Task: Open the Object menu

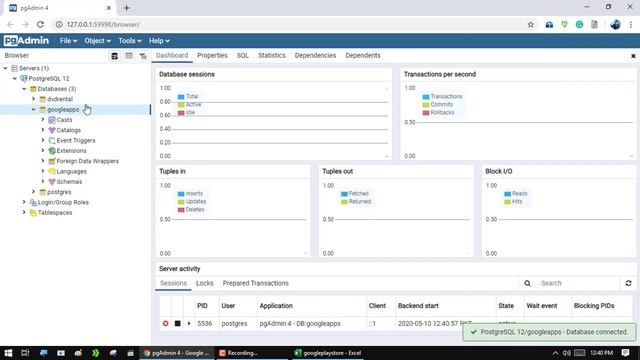Action: (x=97, y=41)
